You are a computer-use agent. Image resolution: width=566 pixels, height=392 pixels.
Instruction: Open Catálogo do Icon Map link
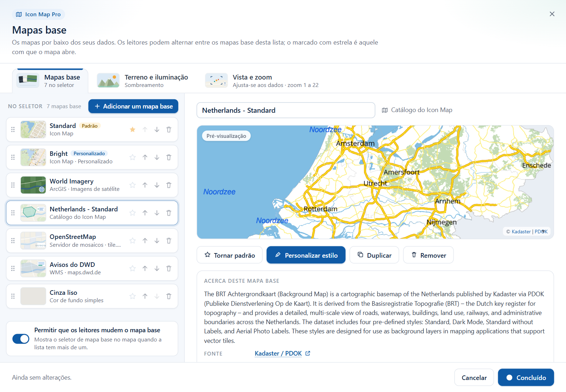pyautogui.click(x=417, y=110)
